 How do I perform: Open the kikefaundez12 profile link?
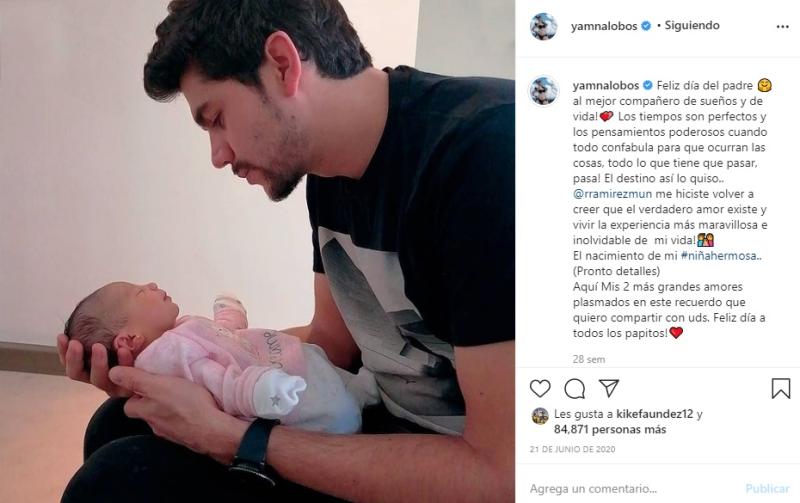[x=655, y=414]
